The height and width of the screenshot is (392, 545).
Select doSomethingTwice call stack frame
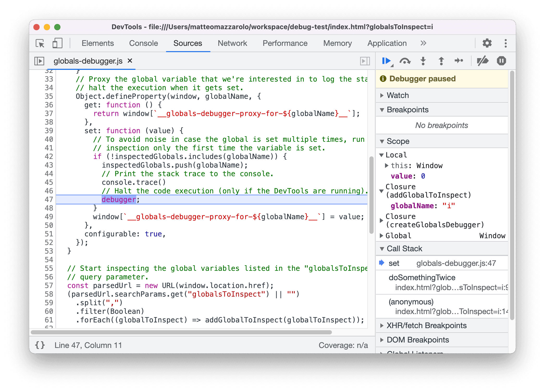click(x=422, y=278)
